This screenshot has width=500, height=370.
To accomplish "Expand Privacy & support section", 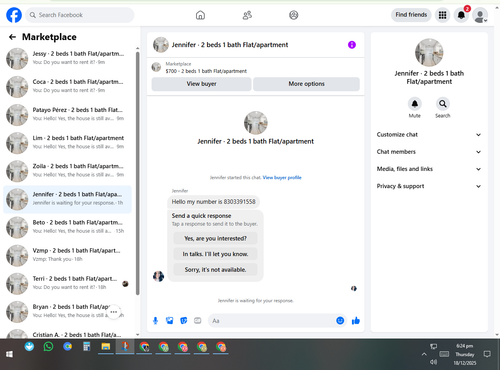I will [x=429, y=186].
